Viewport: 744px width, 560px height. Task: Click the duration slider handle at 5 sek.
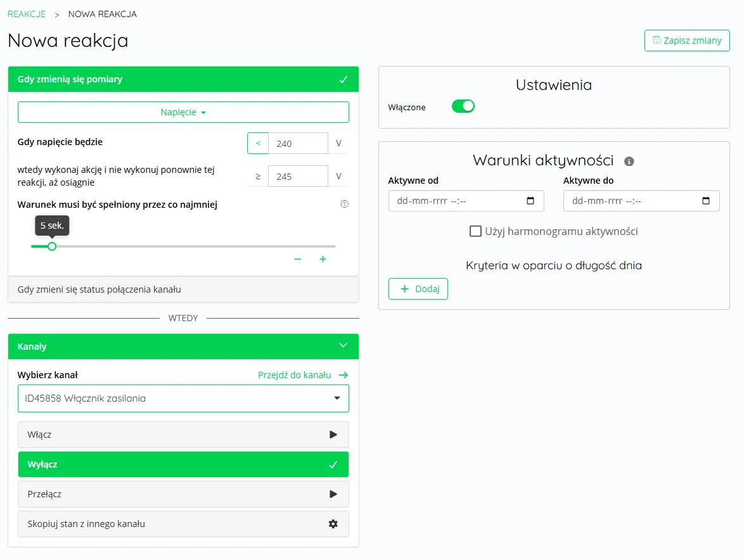tap(52, 246)
